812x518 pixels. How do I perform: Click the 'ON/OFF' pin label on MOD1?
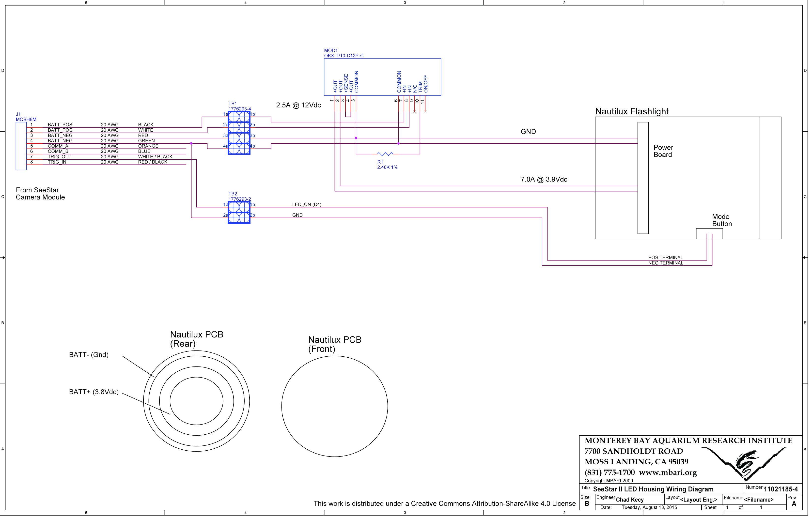425,84
